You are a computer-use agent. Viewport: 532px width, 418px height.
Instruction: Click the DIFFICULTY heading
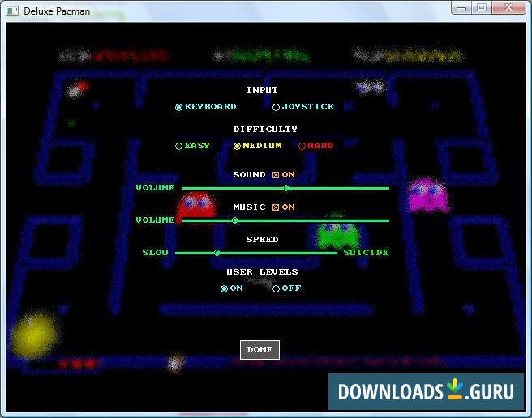coord(265,130)
